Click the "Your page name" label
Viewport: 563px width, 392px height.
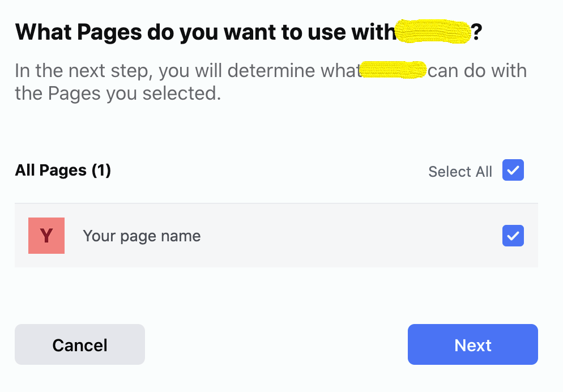[142, 236]
